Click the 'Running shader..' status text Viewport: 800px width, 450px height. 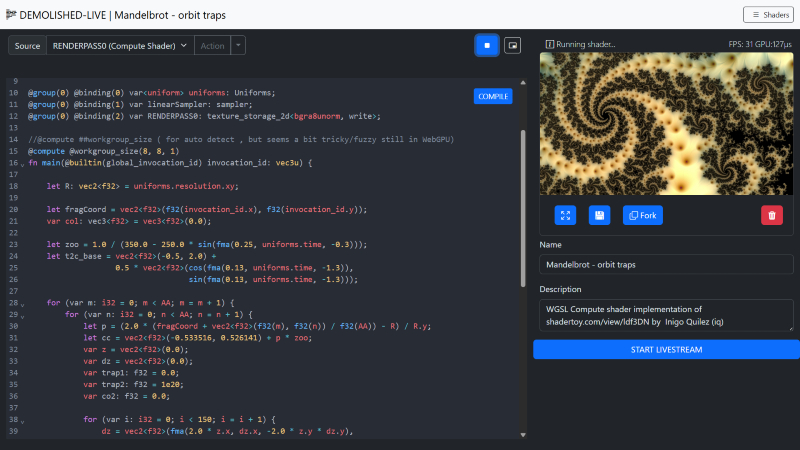pyautogui.click(x=585, y=44)
